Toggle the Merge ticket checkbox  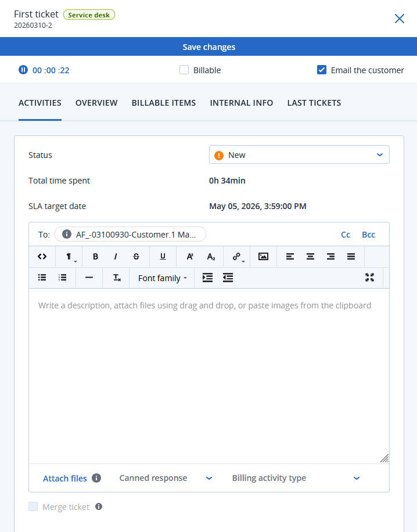(x=33, y=507)
